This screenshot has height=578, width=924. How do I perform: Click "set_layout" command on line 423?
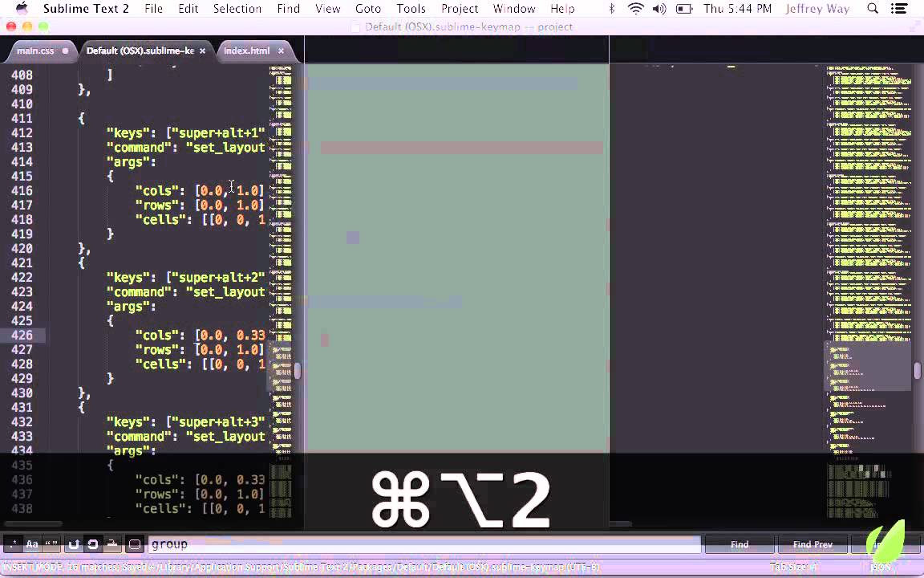coord(225,292)
